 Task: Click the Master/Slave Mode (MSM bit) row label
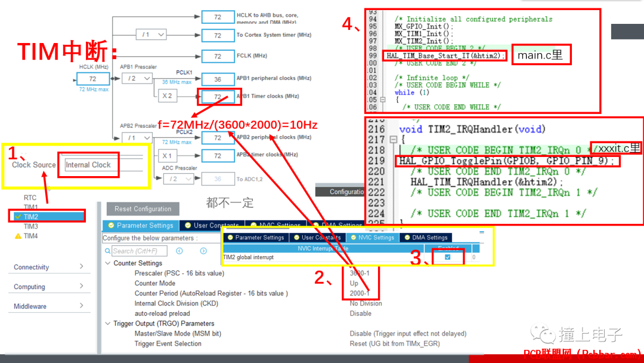point(178,333)
